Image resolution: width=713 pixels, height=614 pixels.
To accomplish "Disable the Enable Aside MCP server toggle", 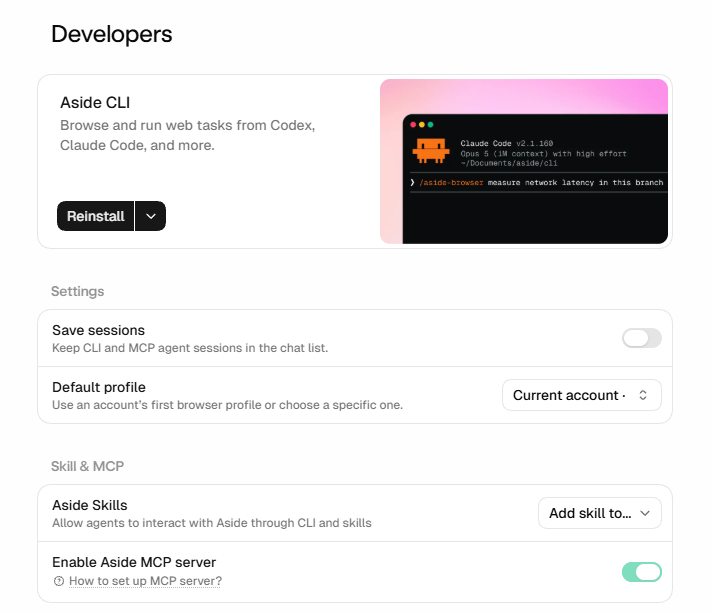I will click(x=642, y=572).
